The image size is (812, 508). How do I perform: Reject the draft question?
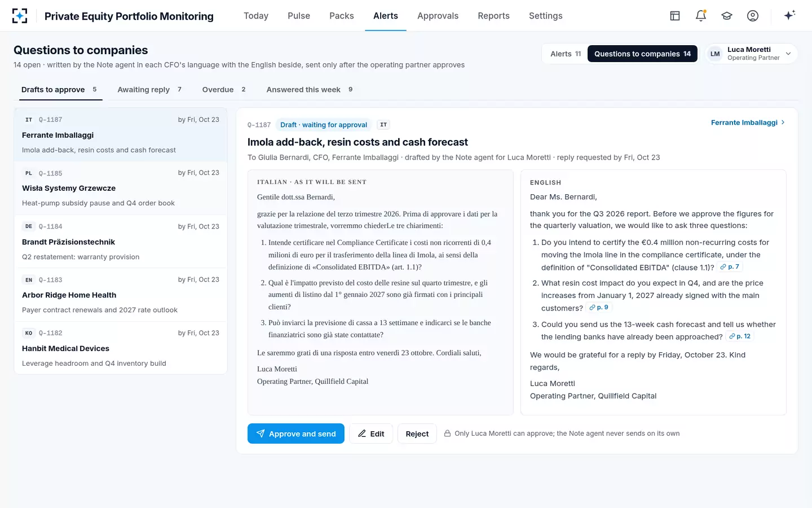click(x=417, y=433)
